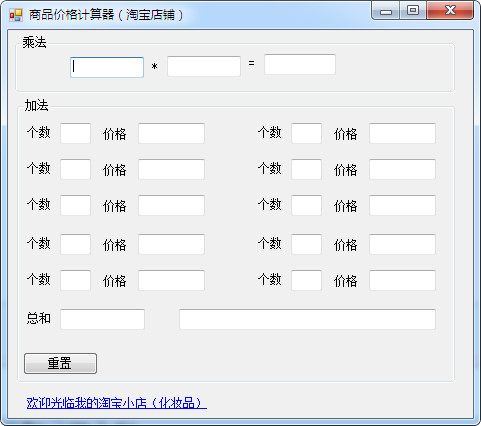Click the 乘法 group label
Image resolution: width=481 pixels, height=426 pixels.
point(34,42)
